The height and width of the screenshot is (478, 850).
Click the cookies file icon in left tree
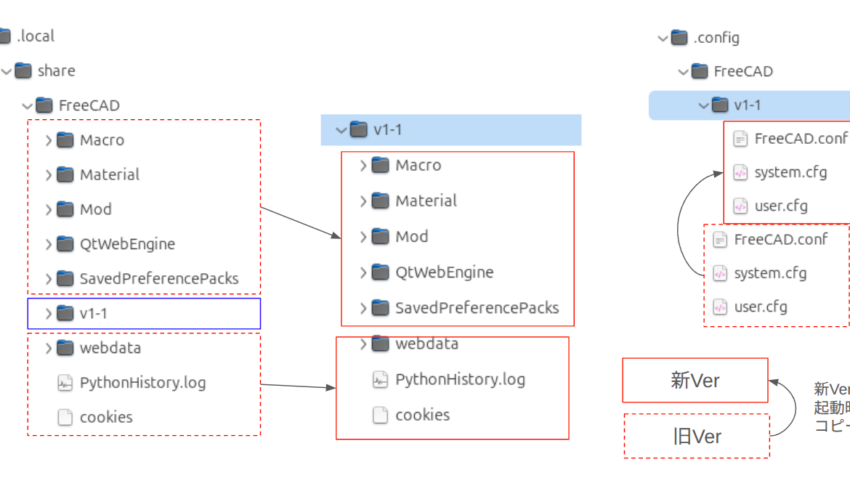coord(65,417)
